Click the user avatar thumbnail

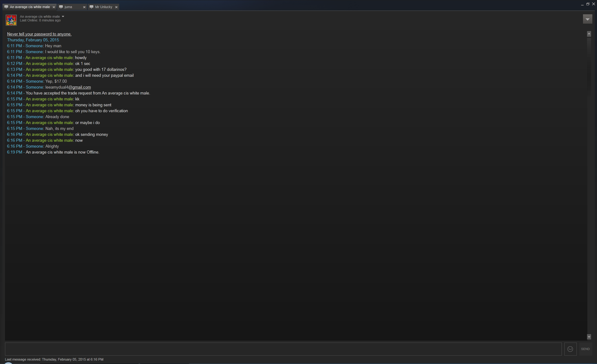coord(11,20)
